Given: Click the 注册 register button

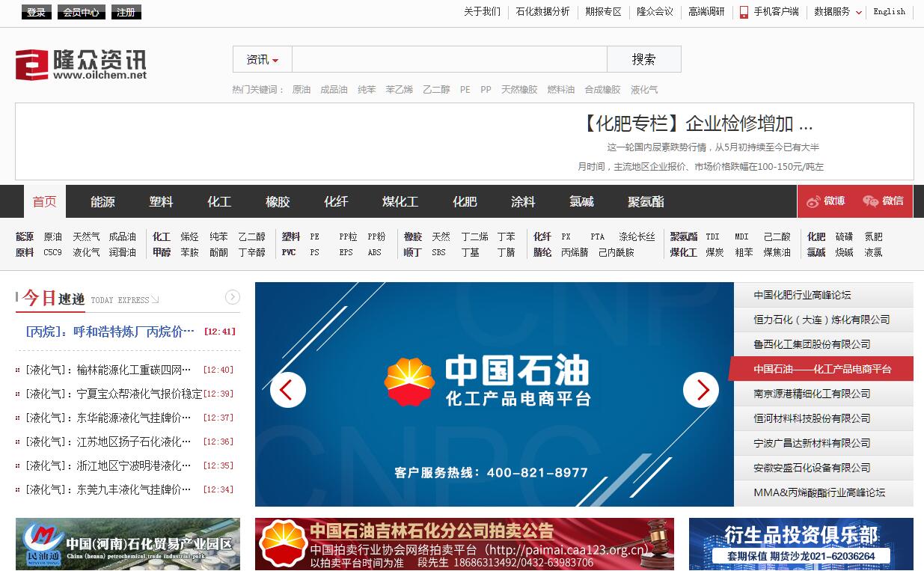Looking at the screenshot, I should 126,13.
